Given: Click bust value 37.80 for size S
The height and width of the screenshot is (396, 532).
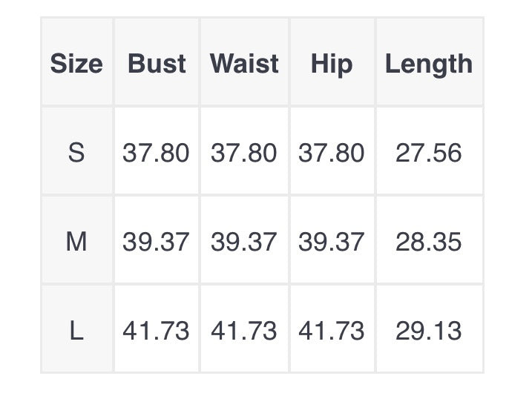Looking at the screenshot, I should tap(156, 153).
